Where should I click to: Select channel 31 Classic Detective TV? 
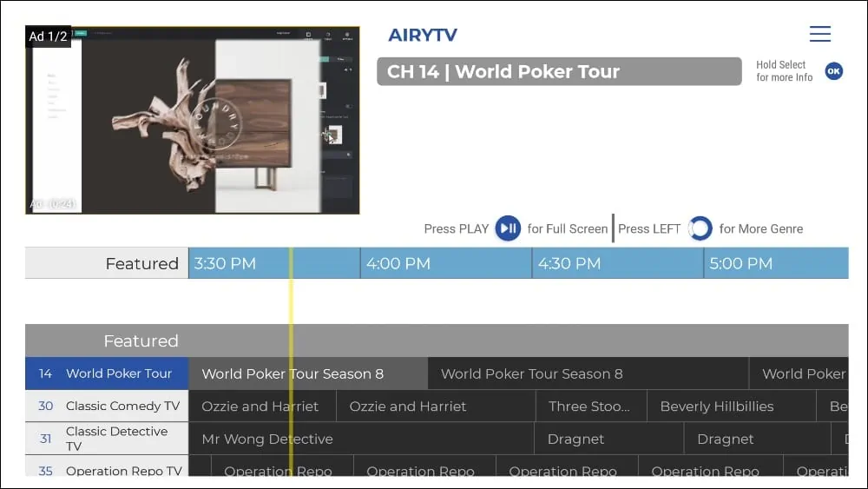click(x=107, y=439)
